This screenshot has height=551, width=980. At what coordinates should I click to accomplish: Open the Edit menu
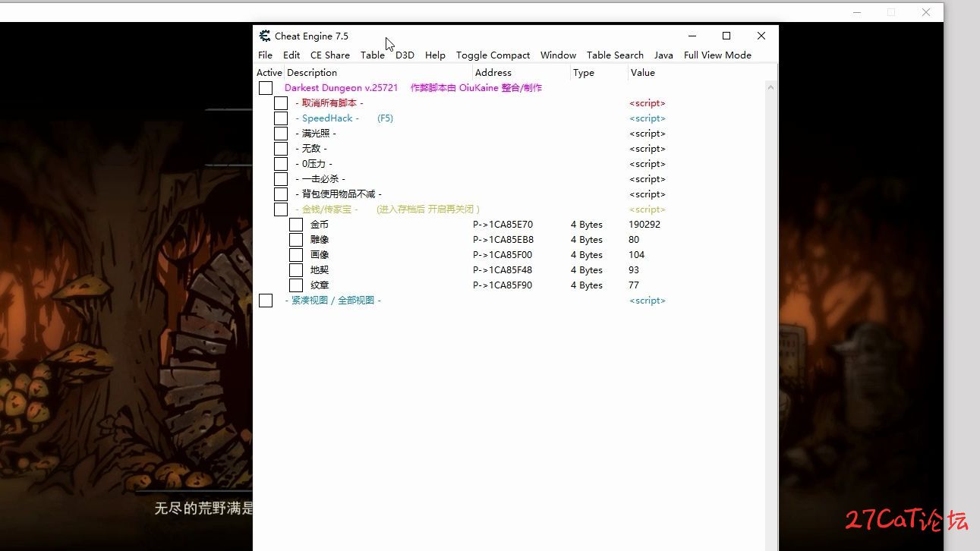pos(291,55)
